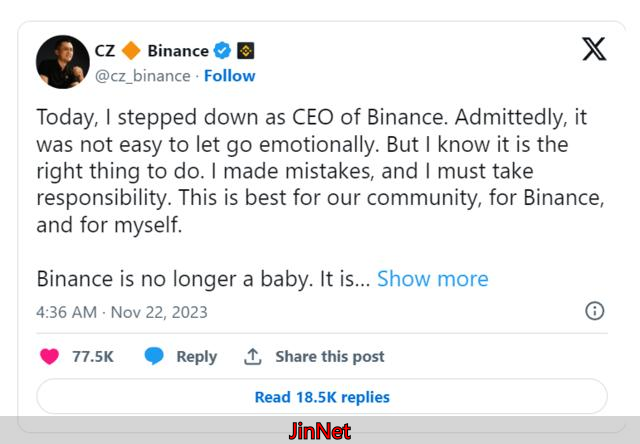Follow the cz_binance account
This screenshot has width=640, height=444.
229,76
